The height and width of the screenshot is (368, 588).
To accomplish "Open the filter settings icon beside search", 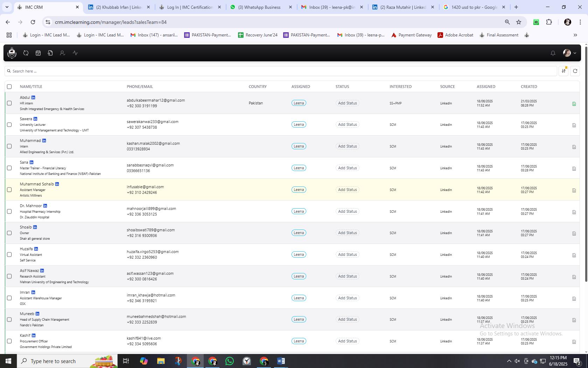I will pyautogui.click(x=563, y=71).
